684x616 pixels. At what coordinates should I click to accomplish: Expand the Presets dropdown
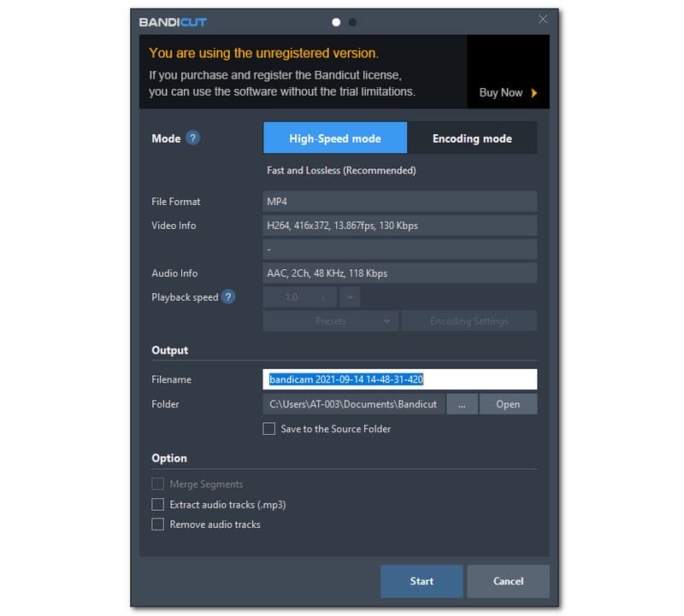(331, 321)
